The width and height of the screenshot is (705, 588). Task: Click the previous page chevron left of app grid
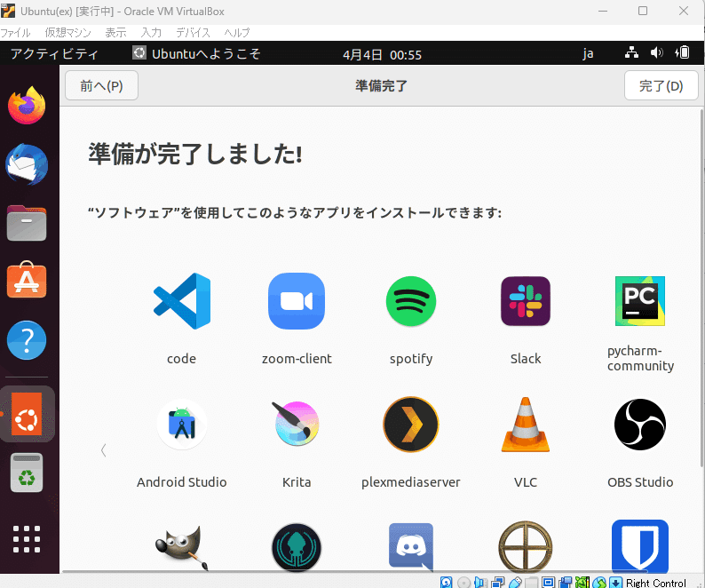[103, 450]
